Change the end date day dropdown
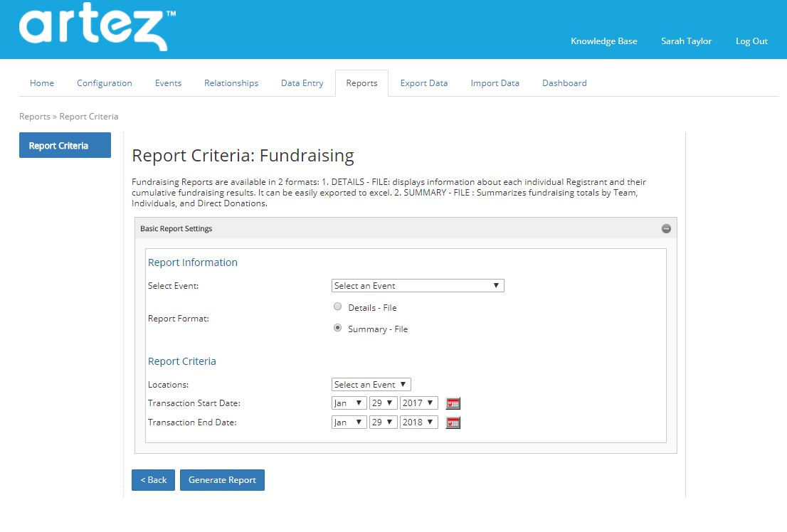 pos(383,422)
